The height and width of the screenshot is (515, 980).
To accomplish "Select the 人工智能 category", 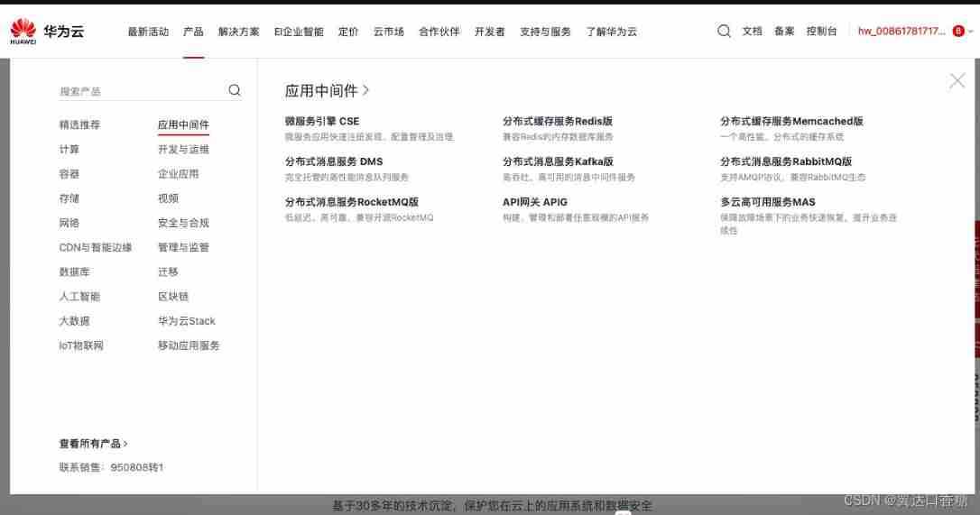I will (x=79, y=297).
